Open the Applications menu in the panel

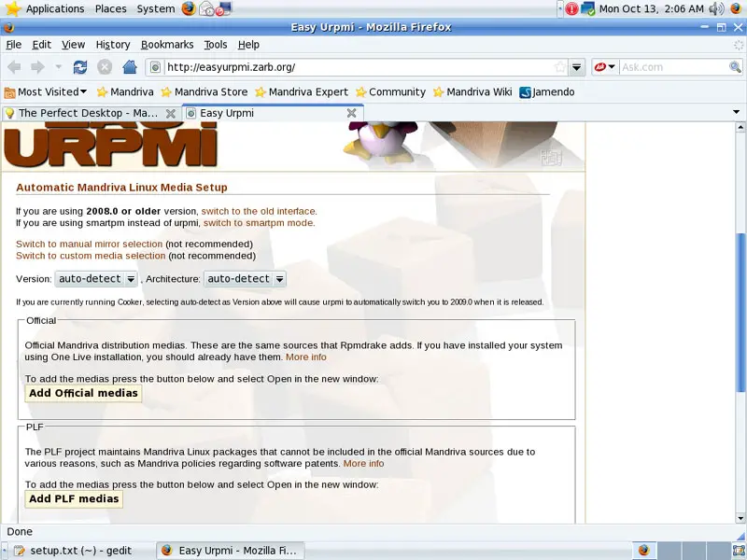click(54, 8)
